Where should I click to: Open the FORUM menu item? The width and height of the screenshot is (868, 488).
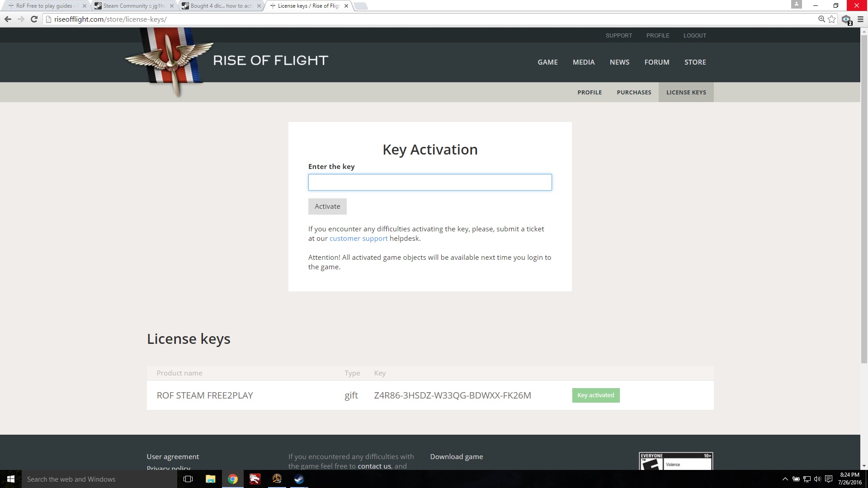[656, 62]
